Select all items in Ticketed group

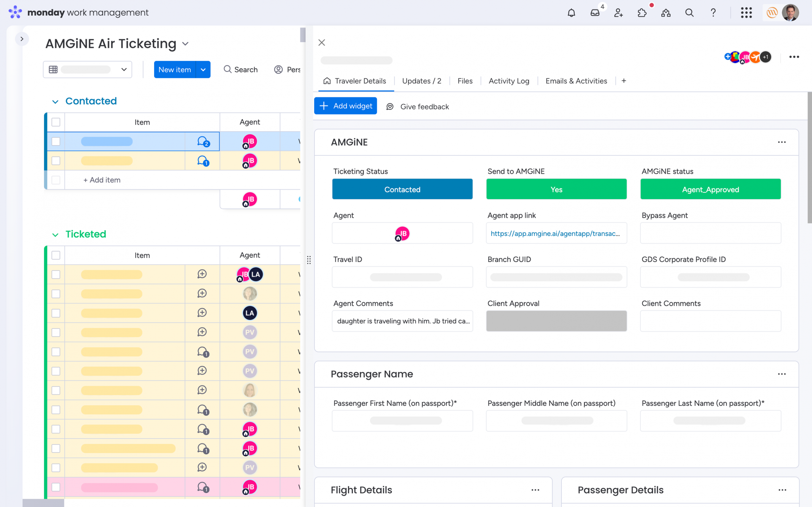tap(56, 255)
